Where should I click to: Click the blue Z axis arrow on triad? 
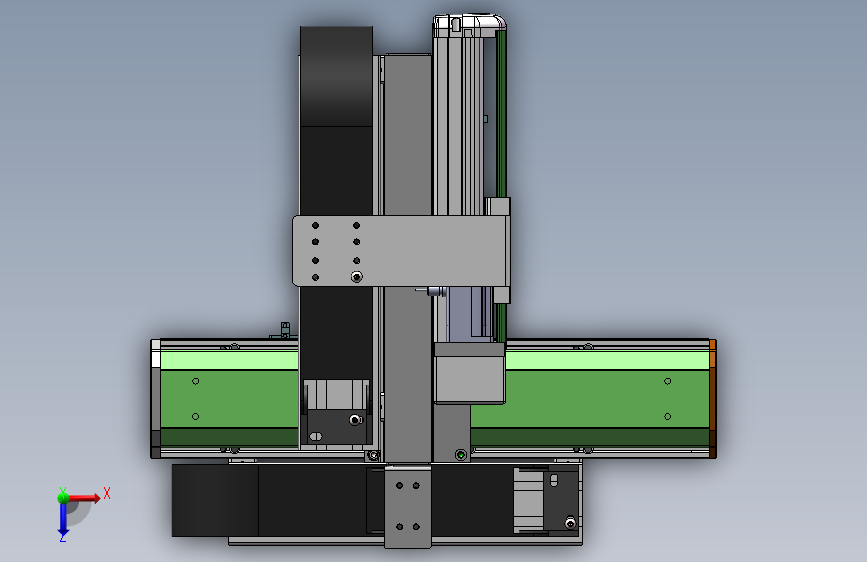(63, 522)
